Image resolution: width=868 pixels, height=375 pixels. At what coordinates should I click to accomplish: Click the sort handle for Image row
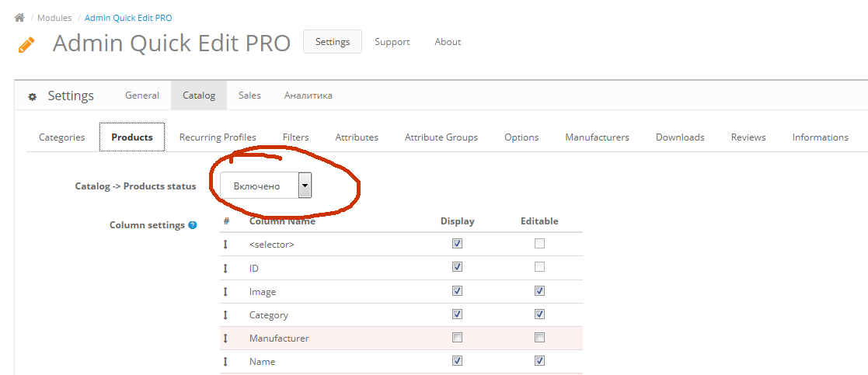pos(225,292)
